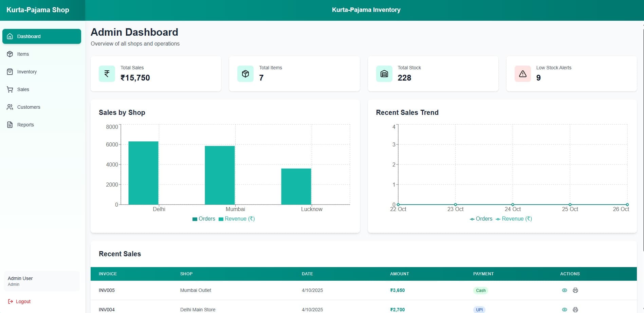Click the Logout arrow icon in sidebar
Image resolution: width=644 pixels, height=313 pixels.
pyautogui.click(x=11, y=301)
